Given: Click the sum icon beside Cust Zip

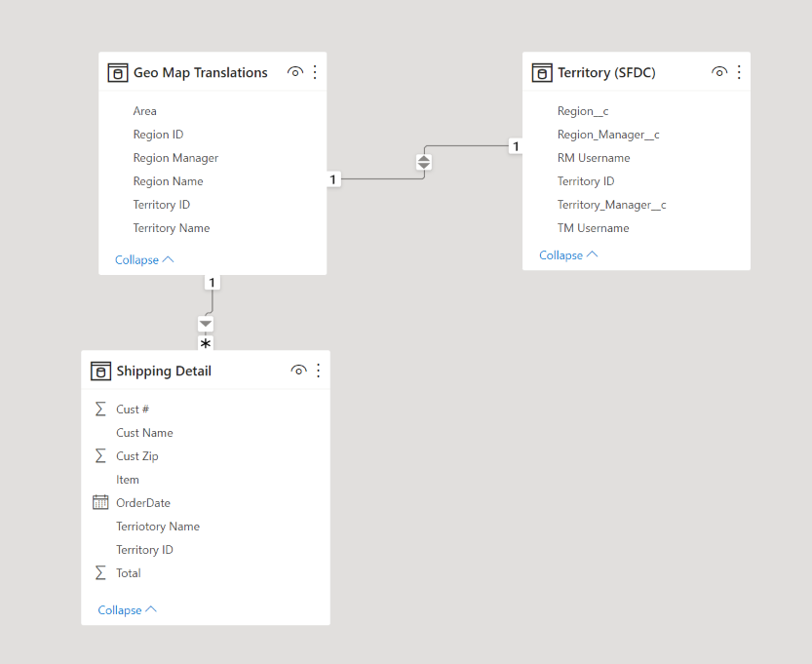Looking at the screenshot, I should tap(100, 455).
